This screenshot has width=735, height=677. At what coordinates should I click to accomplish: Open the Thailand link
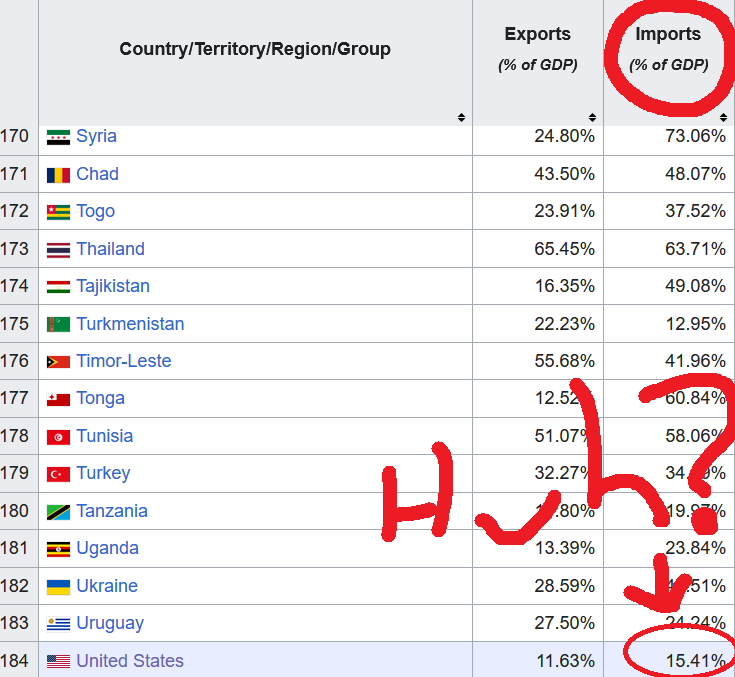(x=111, y=249)
